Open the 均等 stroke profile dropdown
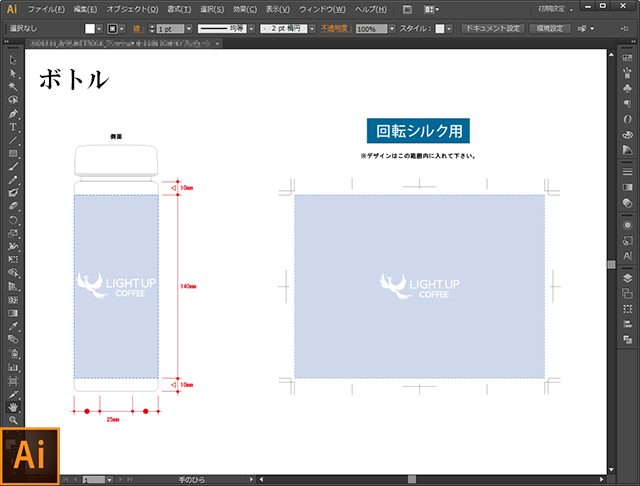 tap(251, 29)
